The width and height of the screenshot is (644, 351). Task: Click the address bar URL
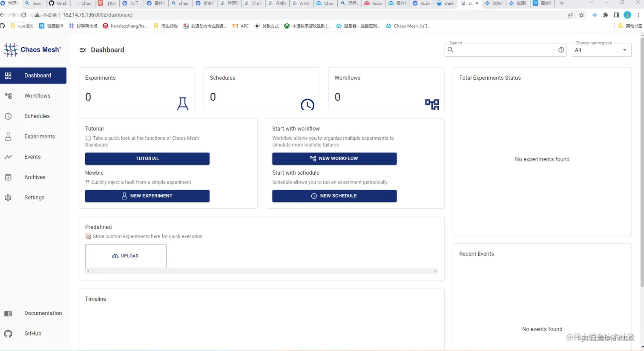click(x=98, y=15)
